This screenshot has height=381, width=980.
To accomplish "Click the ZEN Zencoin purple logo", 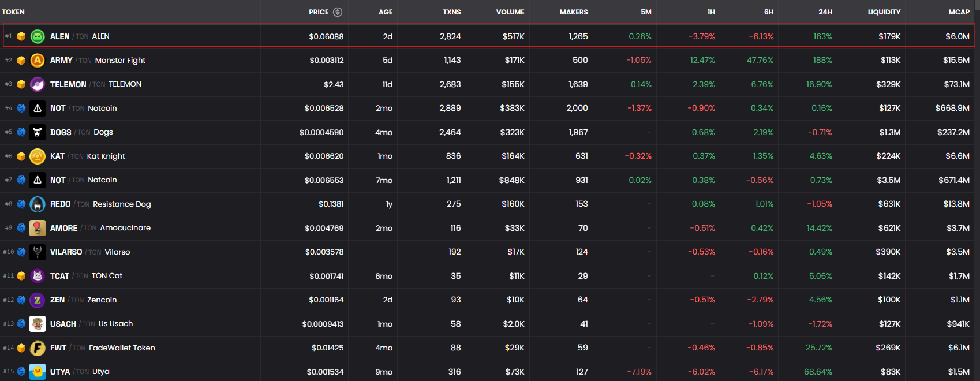I will point(38,300).
